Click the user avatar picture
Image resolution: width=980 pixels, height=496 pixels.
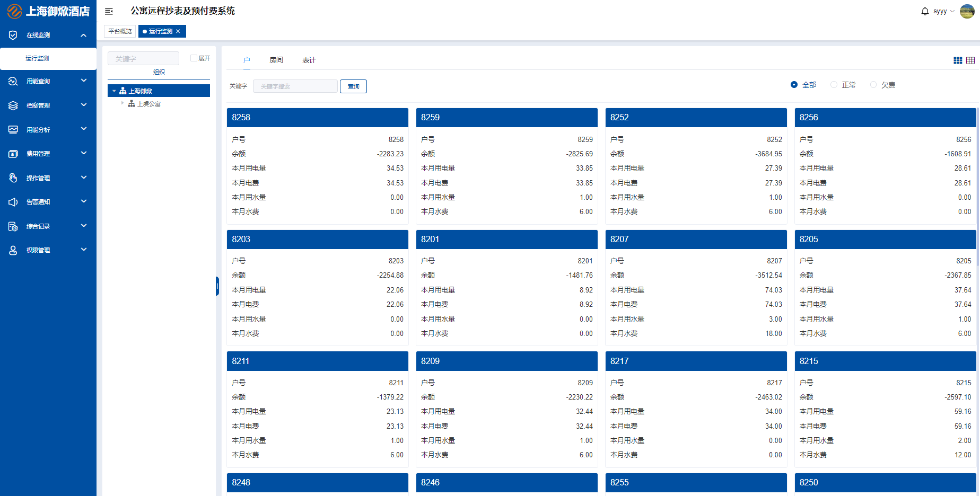coord(967,11)
